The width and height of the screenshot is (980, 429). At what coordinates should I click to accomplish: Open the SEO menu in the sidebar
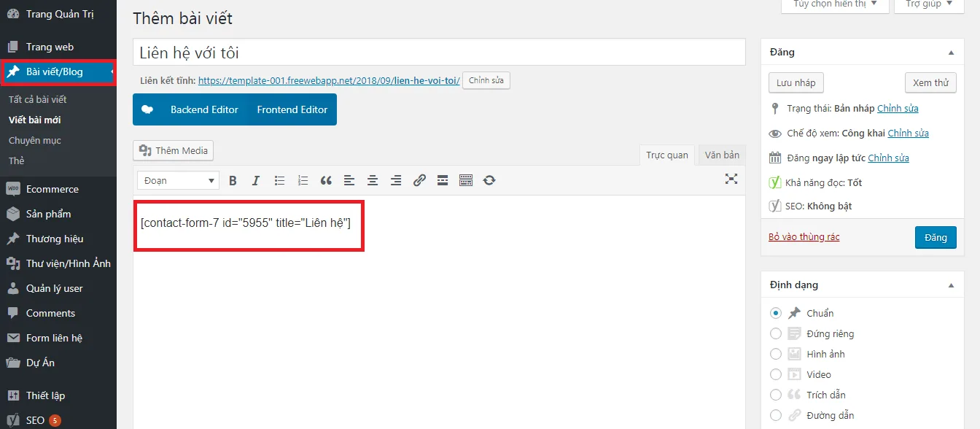(x=58, y=420)
